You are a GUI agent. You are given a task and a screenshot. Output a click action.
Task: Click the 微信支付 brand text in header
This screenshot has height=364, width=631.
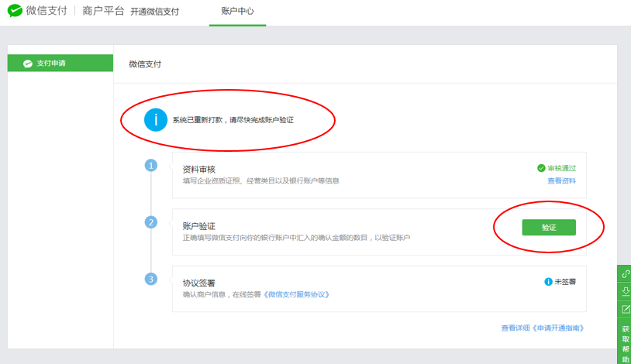point(47,11)
